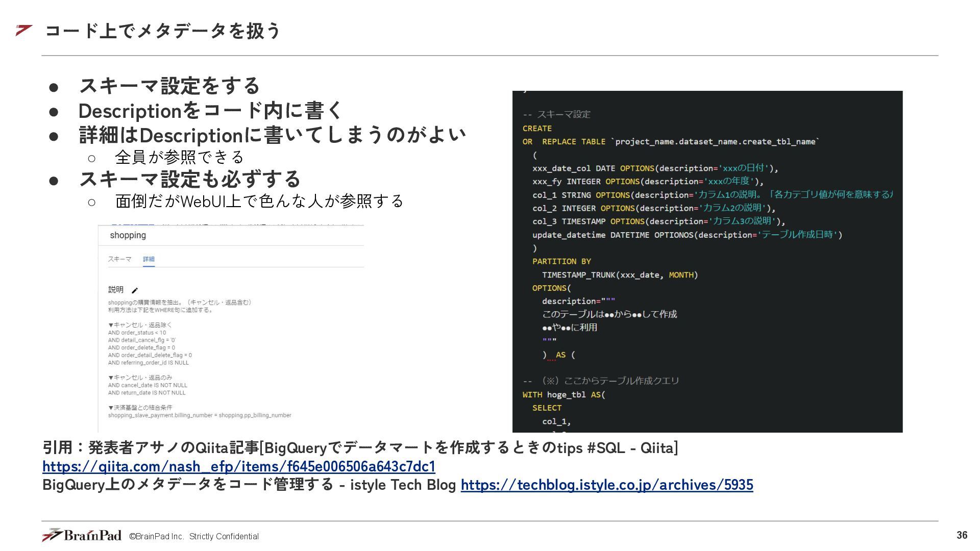Click the shopping table name header
The image size is (980, 551).
[128, 235]
